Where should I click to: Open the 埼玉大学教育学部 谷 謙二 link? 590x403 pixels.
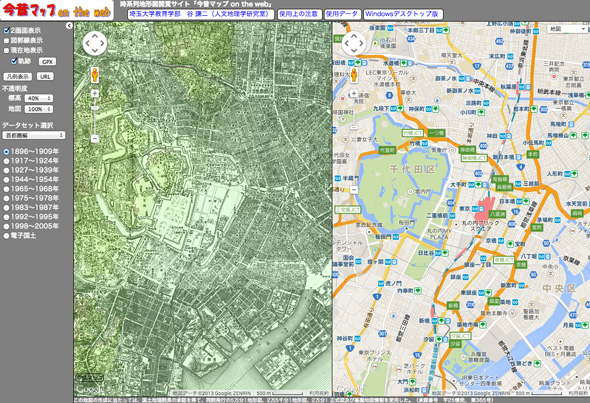[201, 14]
